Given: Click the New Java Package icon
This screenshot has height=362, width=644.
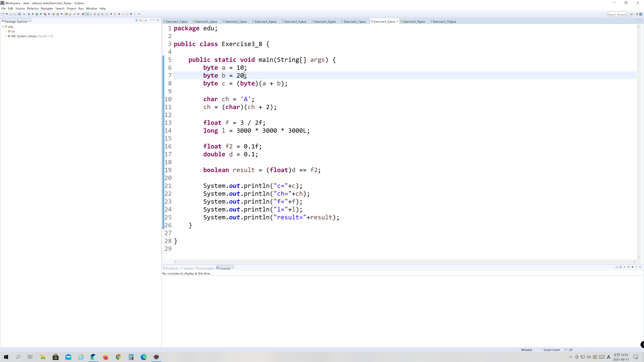Looking at the screenshot, I should point(53,14).
